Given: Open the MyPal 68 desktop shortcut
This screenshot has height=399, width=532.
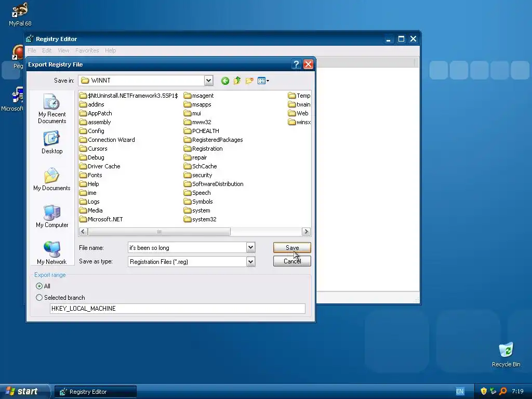Looking at the screenshot, I should pos(20,14).
